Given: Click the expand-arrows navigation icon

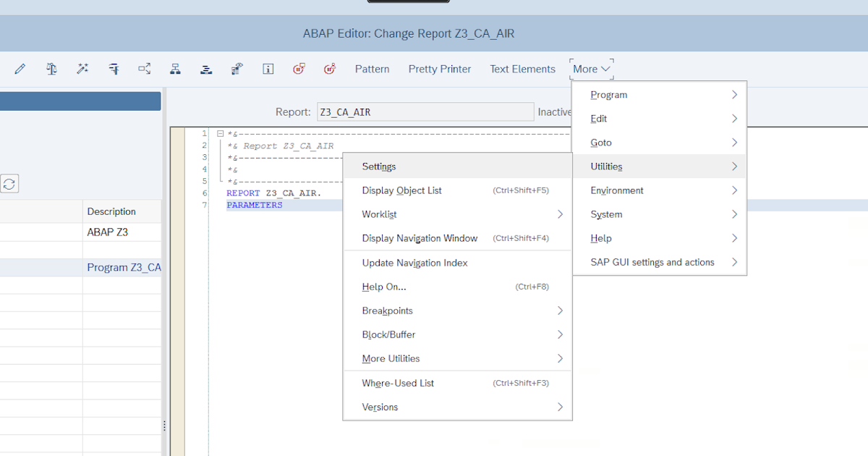Looking at the screenshot, I should [144, 69].
